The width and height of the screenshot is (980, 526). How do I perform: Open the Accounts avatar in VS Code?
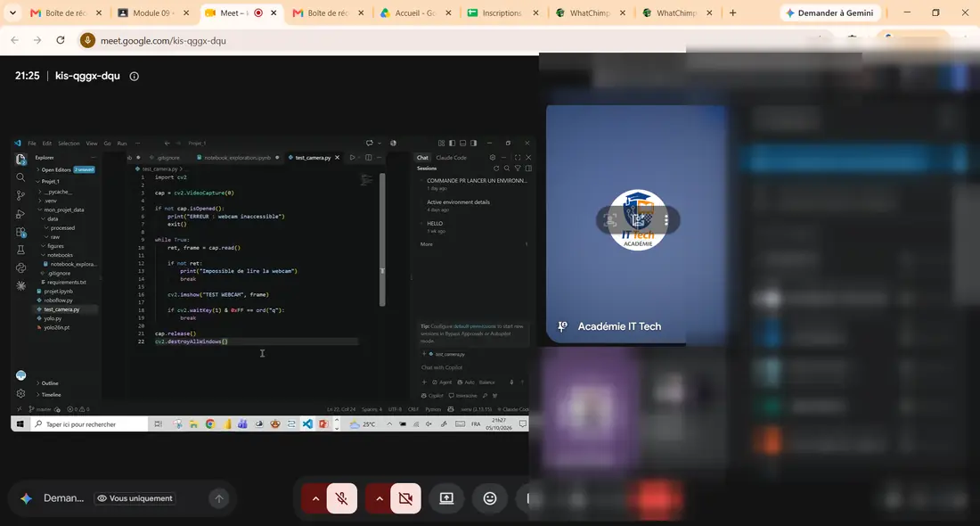coord(20,375)
